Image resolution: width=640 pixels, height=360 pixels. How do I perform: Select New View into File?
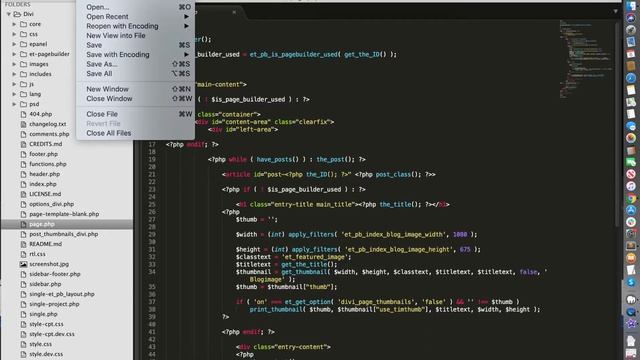(135, 36)
